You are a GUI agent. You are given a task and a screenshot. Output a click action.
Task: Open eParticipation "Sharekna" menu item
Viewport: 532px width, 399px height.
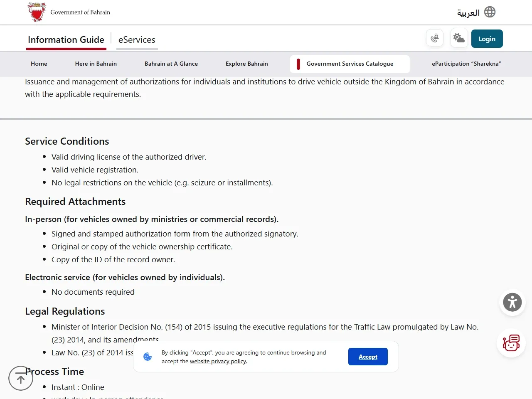tap(466, 64)
